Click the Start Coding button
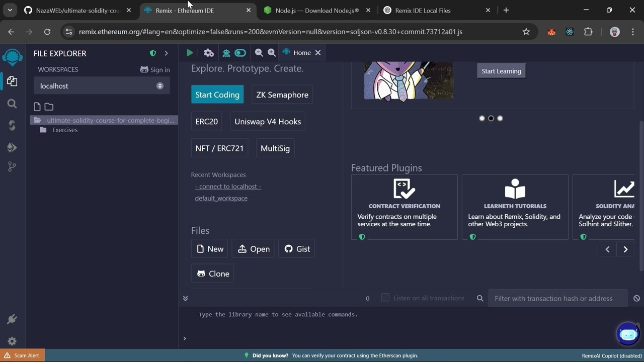This screenshot has height=362, width=644. tap(217, 95)
